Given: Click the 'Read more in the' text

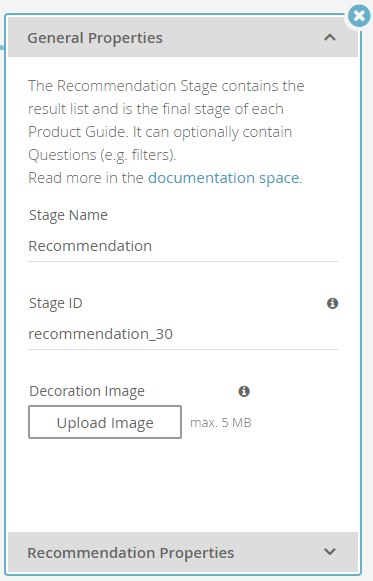Looking at the screenshot, I should 86,178.
